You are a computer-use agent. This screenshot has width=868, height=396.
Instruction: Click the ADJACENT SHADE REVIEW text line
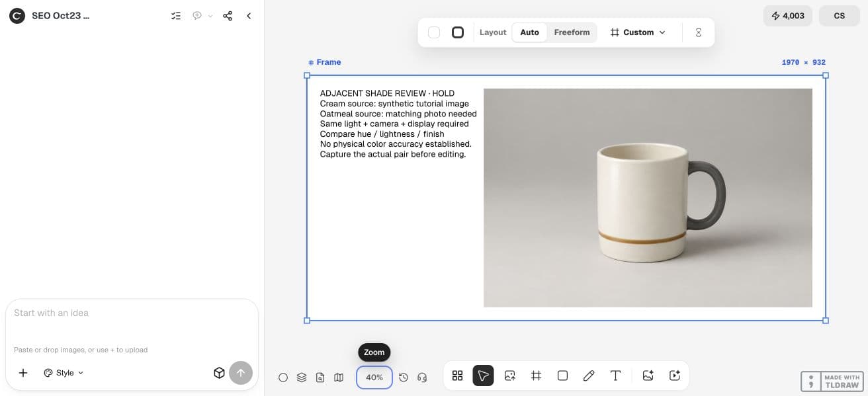[x=387, y=93]
